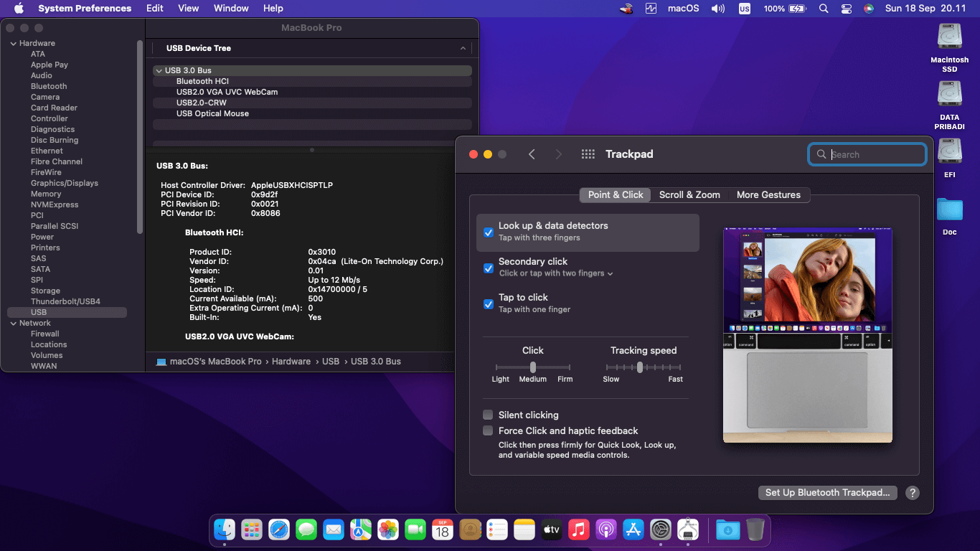
Task: Open Calendar showing 18 in the Dock
Action: 443,530
